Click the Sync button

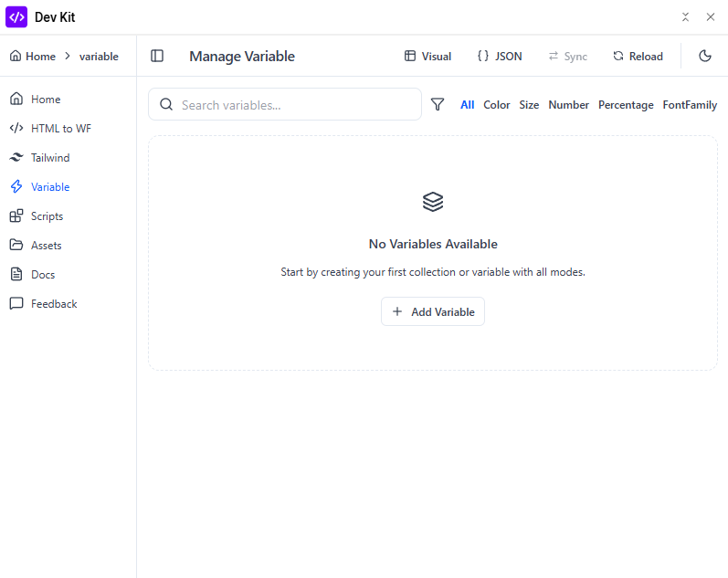pos(568,57)
